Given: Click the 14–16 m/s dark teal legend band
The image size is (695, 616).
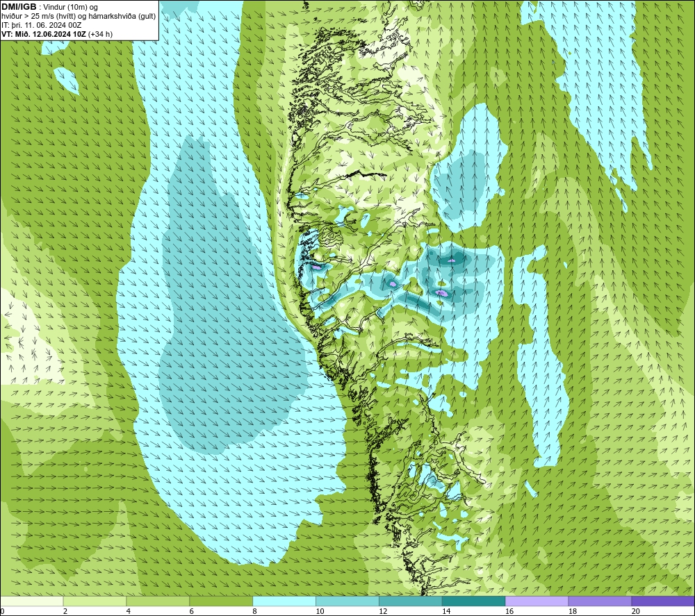Looking at the screenshot, I should pos(474,601).
